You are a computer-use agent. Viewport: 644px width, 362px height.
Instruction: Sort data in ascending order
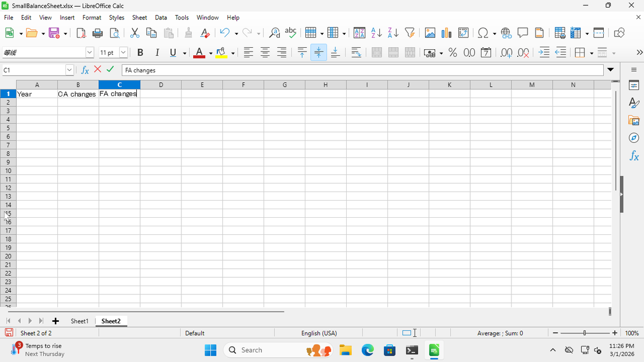tap(376, 33)
